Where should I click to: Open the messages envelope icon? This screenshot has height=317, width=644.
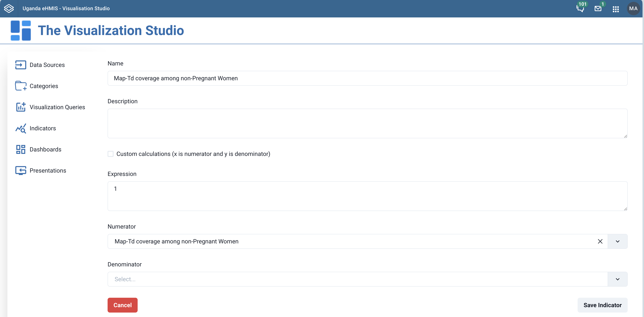click(598, 9)
